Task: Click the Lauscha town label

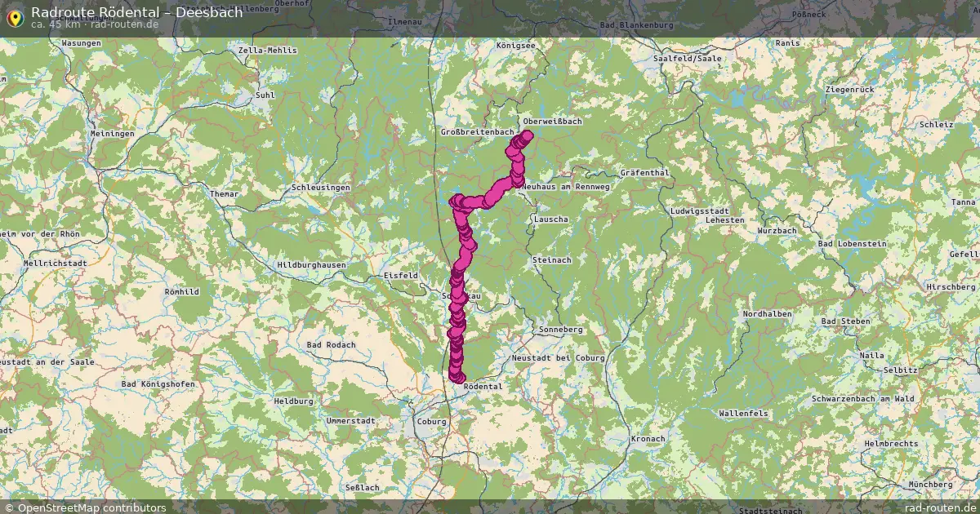Action: tap(551, 219)
